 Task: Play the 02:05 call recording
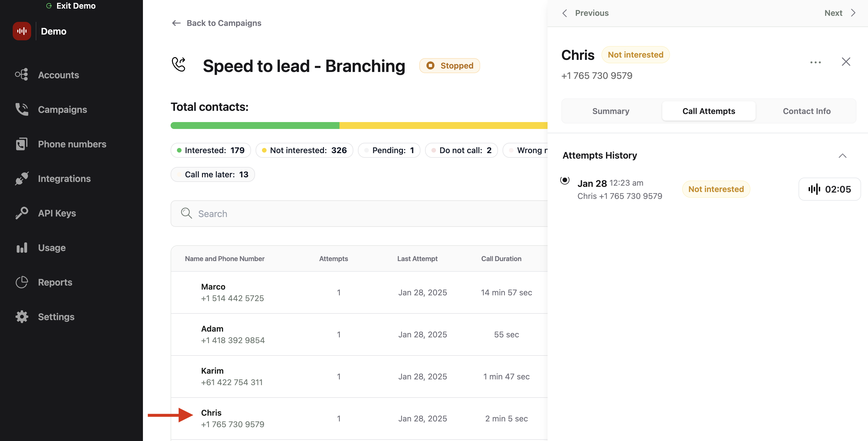[x=829, y=189]
